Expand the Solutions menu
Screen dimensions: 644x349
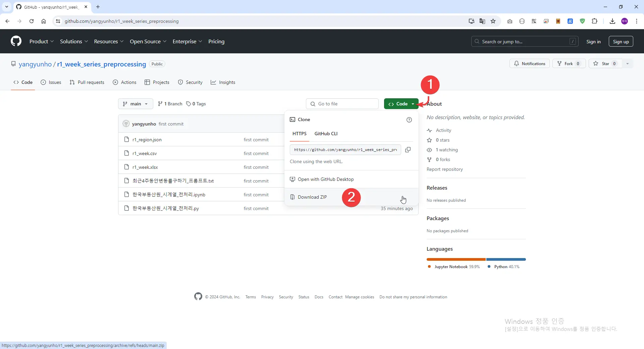74,41
